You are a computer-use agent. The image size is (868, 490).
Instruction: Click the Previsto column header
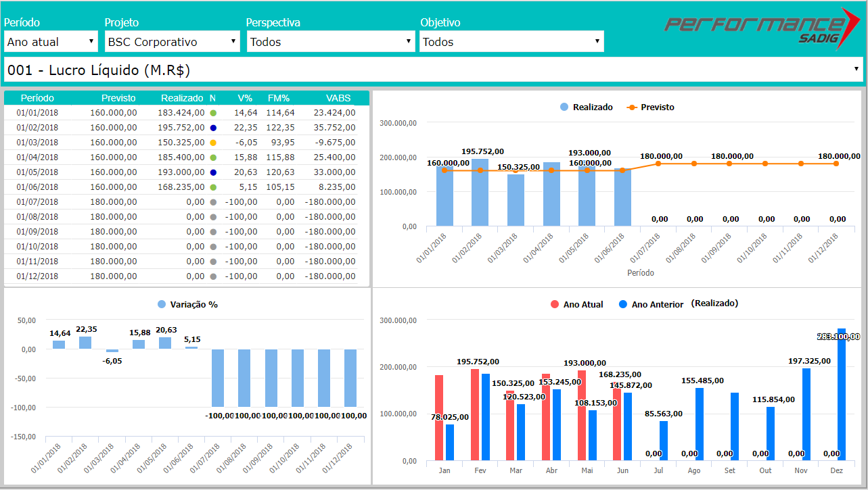[x=118, y=98]
